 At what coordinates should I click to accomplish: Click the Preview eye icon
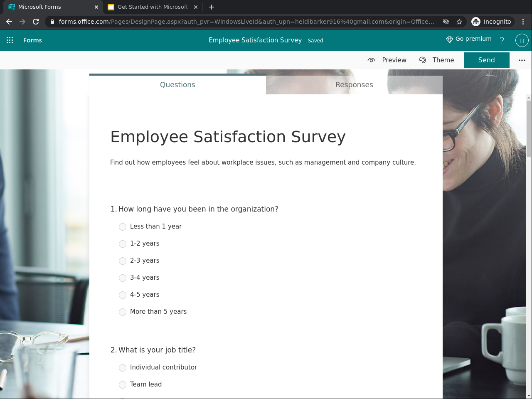pos(372,60)
